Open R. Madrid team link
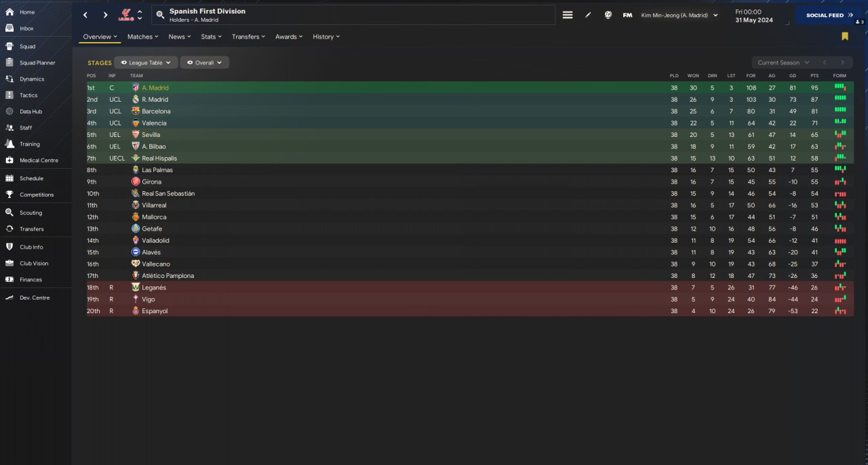868x465 pixels. pos(155,100)
